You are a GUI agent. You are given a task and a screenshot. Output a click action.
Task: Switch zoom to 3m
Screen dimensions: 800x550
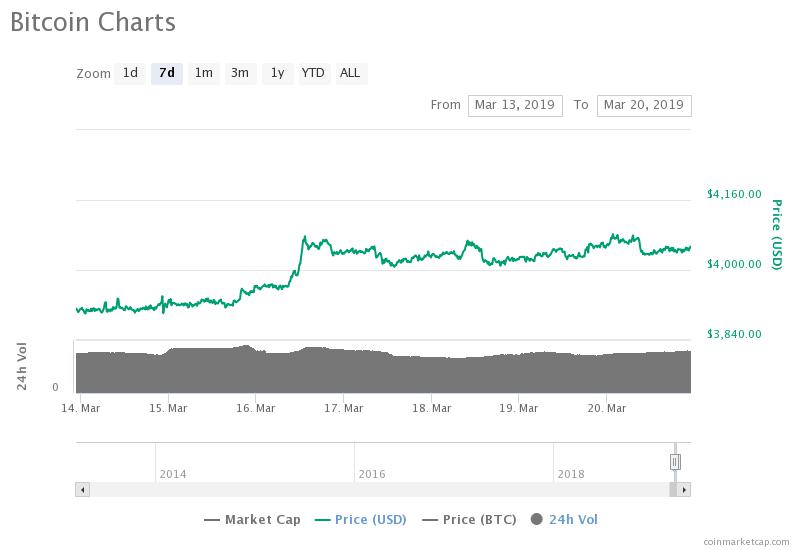[x=240, y=73]
